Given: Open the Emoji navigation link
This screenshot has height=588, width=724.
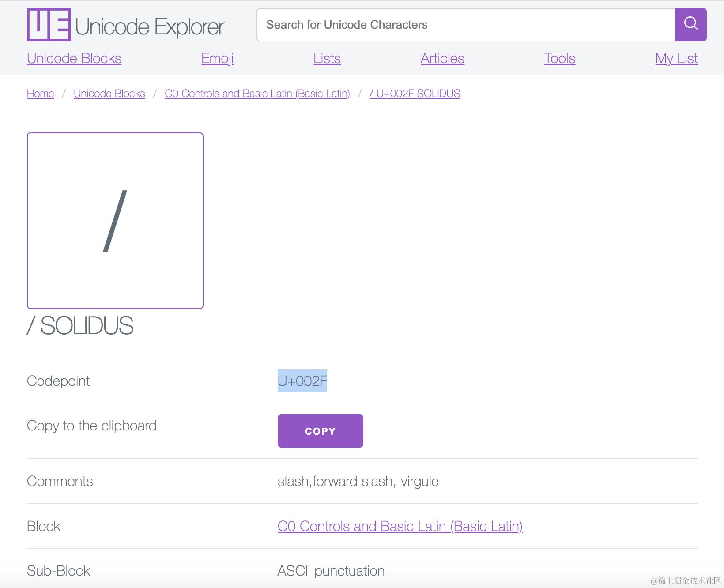Looking at the screenshot, I should pyautogui.click(x=218, y=58).
